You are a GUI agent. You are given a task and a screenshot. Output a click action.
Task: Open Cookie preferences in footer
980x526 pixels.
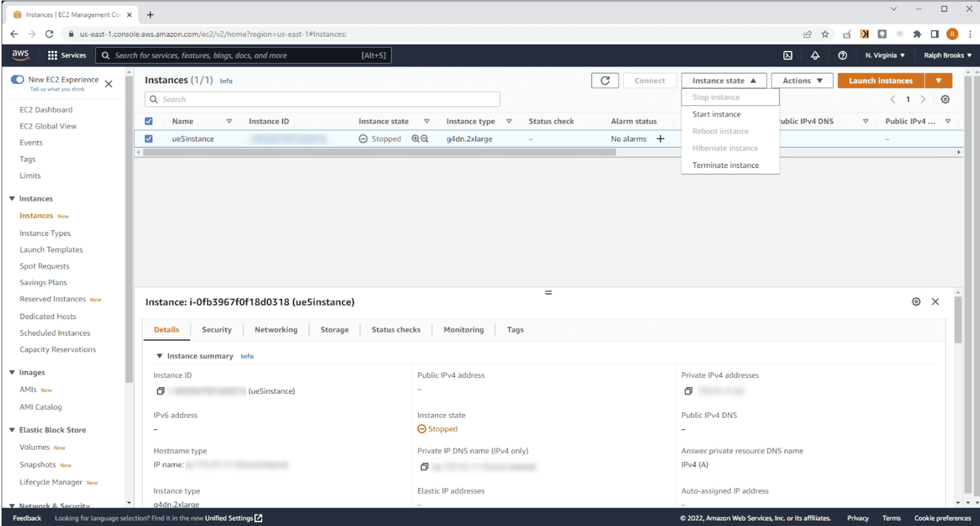coord(942,518)
